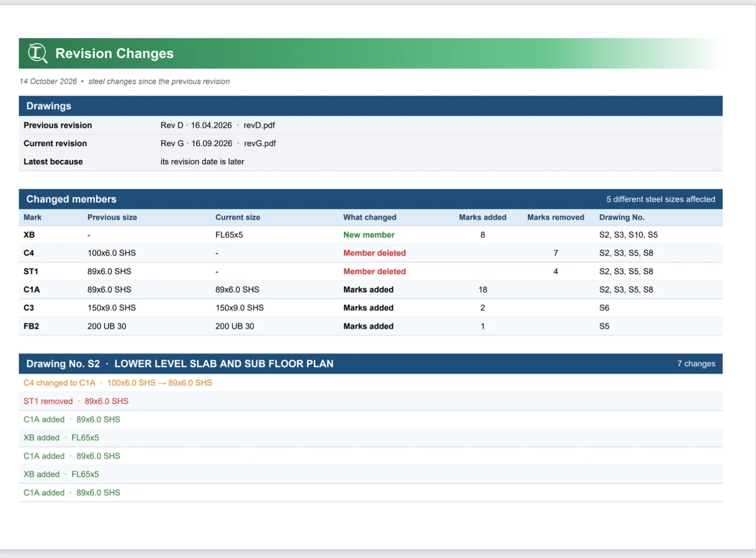
Task: Click the 150x9.0 SHS current size for C3
Action: 240,308
